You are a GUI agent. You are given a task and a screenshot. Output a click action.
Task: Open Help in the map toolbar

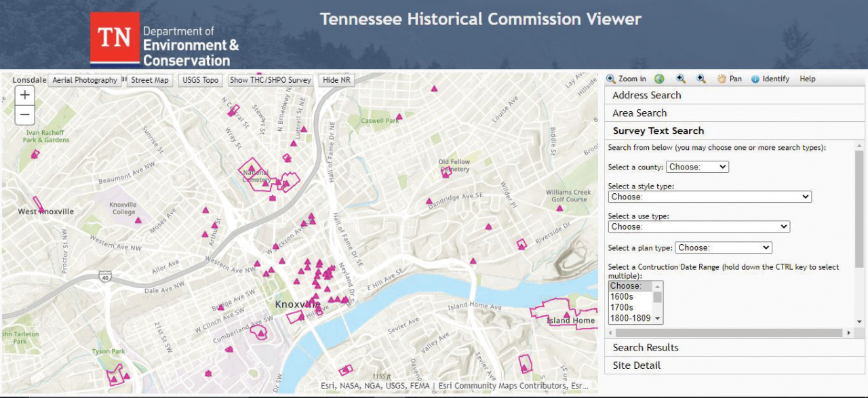click(x=808, y=79)
